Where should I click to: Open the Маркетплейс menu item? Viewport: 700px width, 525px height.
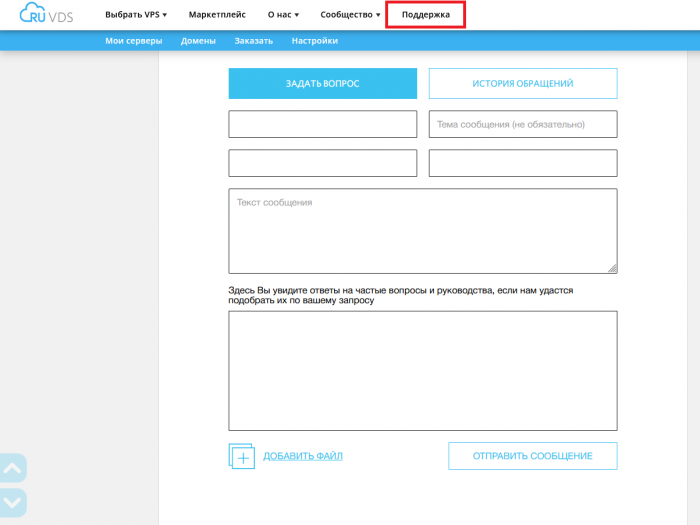(x=217, y=15)
